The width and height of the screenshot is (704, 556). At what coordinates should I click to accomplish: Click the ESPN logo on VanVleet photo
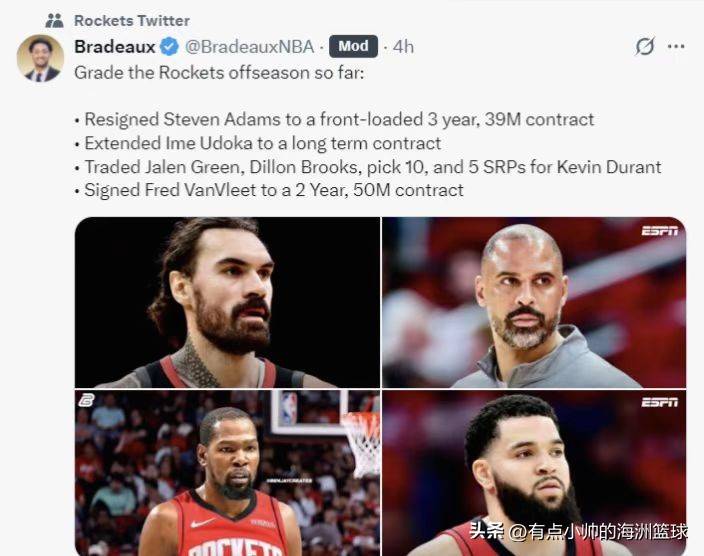pyautogui.click(x=660, y=402)
